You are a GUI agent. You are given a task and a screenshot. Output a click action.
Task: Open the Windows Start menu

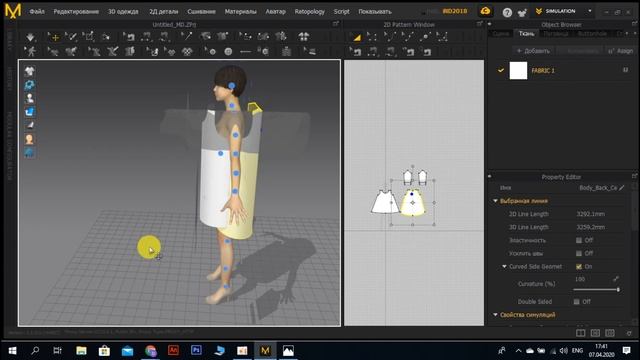[x=12, y=350]
